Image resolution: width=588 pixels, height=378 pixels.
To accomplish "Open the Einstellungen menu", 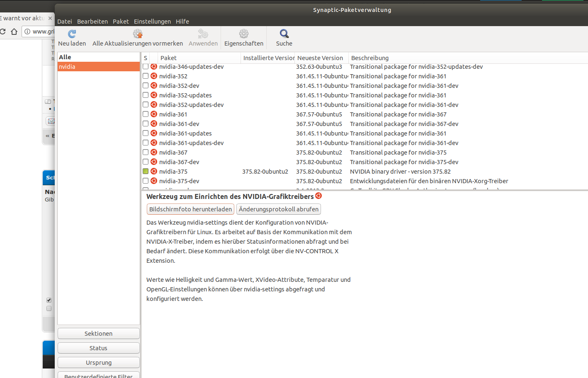I will (x=152, y=22).
